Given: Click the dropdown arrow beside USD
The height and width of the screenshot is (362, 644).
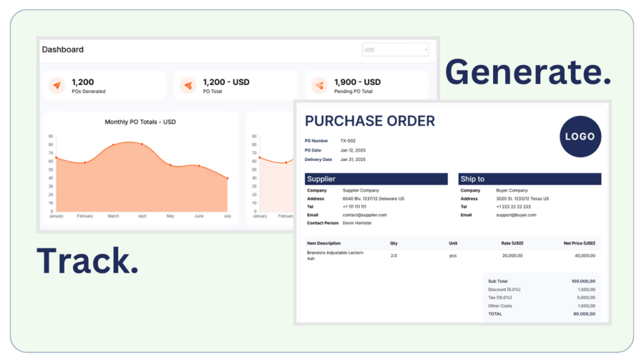Looking at the screenshot, I should 427,50.
